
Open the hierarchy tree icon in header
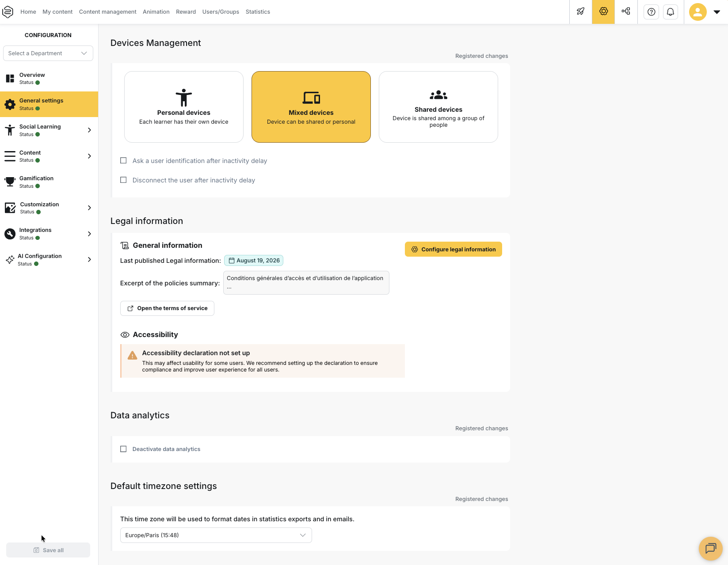pyautogui.click(x=626, y=12)
